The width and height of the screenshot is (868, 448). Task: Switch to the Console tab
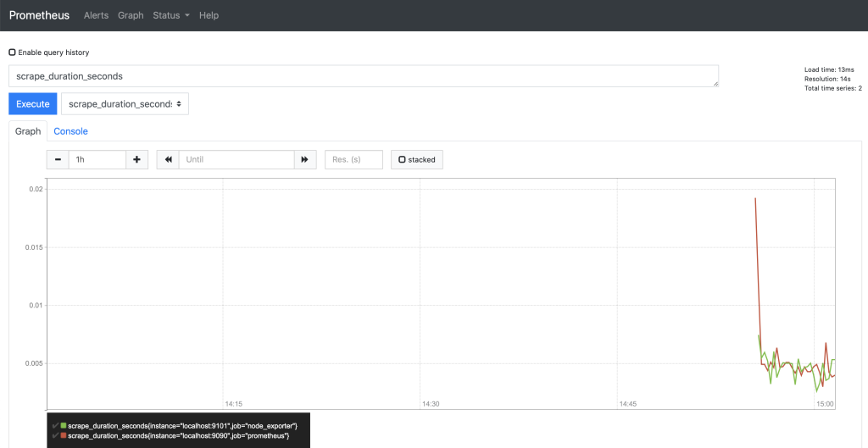point(70,131)
